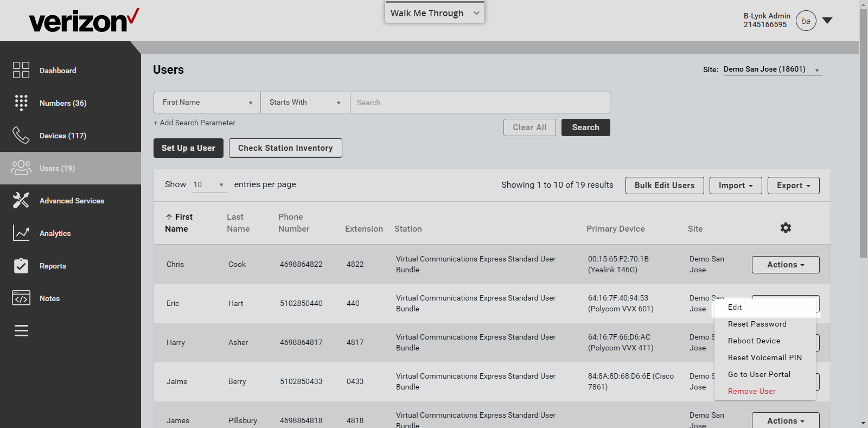Open Actions dropdown for Chris Cook

(786, 265)
